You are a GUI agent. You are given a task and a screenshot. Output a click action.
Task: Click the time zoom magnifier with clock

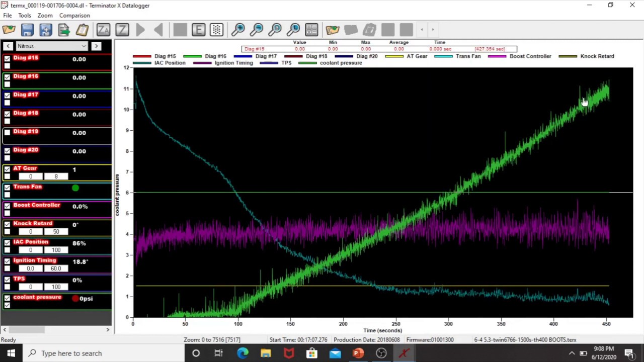pyautogui.click(x=293, y=30)
